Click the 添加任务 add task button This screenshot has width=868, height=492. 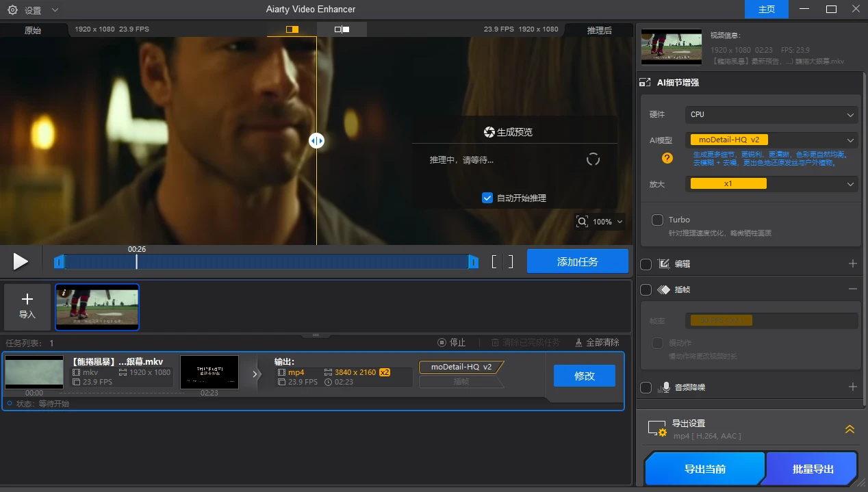pos(578,261)
